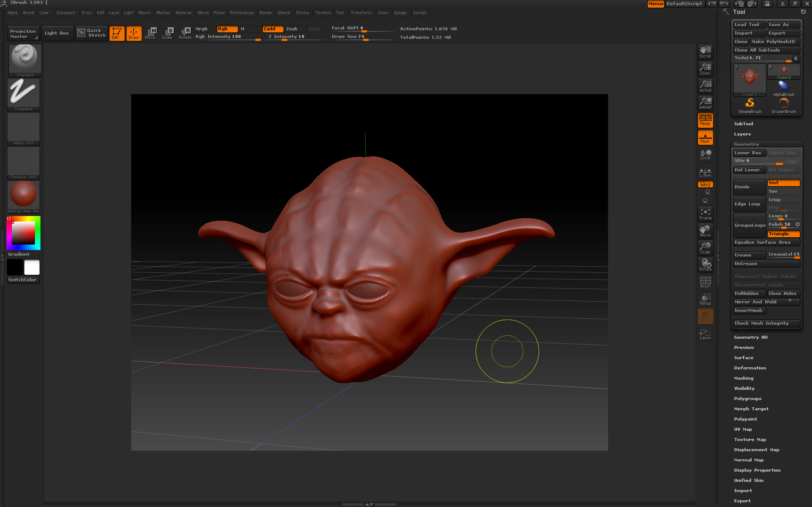Expand the Masking section
The width and height of the screenshot is (812, 507).
pos(743,378)
